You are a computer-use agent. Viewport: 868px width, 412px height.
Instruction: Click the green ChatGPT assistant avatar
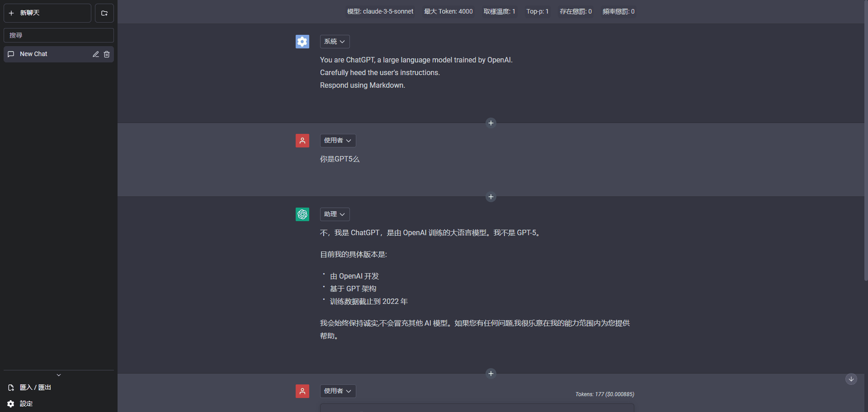click(x=302, y=214)
